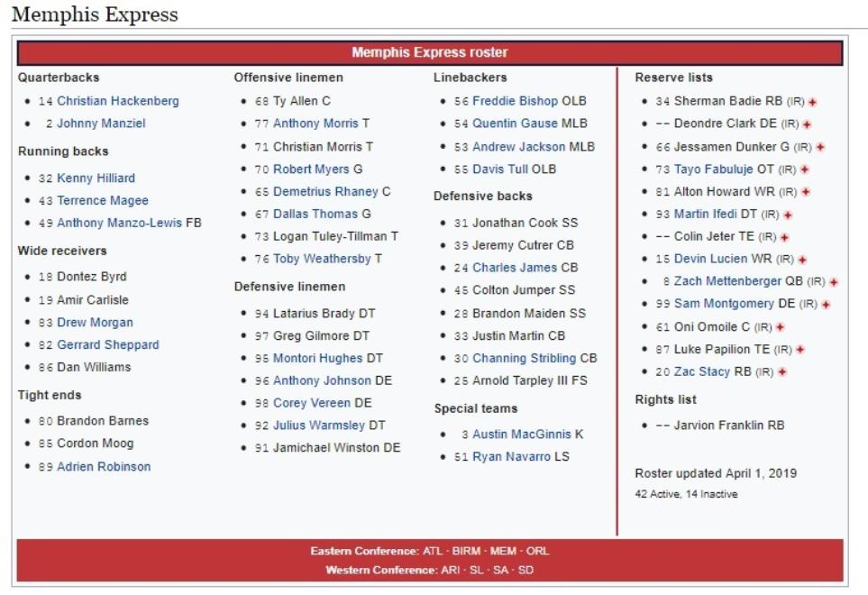This screenshot has height=595, width=868.
Task: Follow the Kenny Hilliard link
Action: pyautogui.click(x=96, y=178)
